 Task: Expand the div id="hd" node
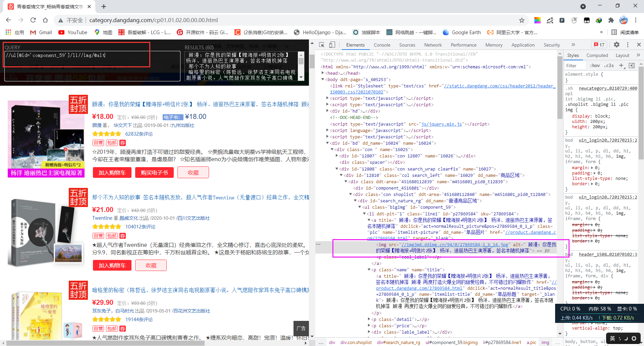click(x=328, y=111)
